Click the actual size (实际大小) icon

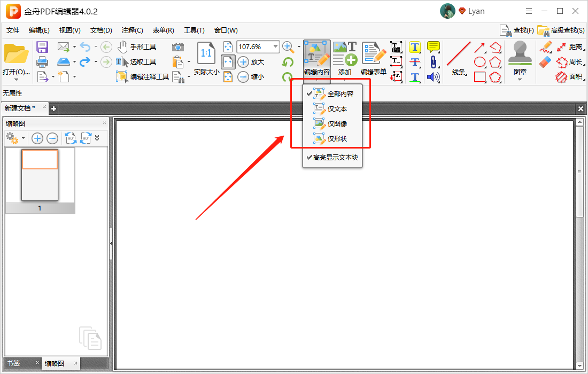tap(206, 58)
